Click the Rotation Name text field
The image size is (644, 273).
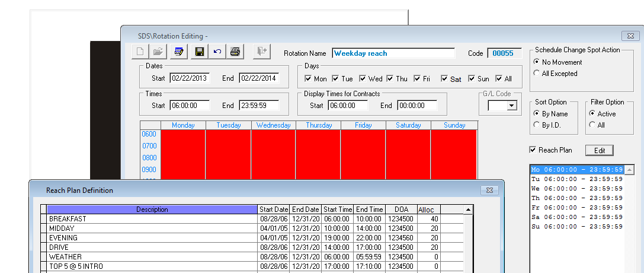point(393,53)
